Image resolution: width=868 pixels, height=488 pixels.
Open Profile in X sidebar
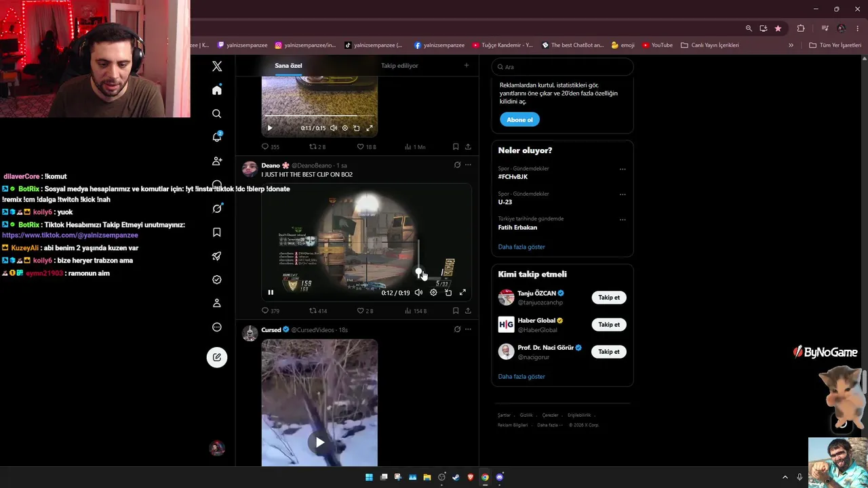click(217, 303)
